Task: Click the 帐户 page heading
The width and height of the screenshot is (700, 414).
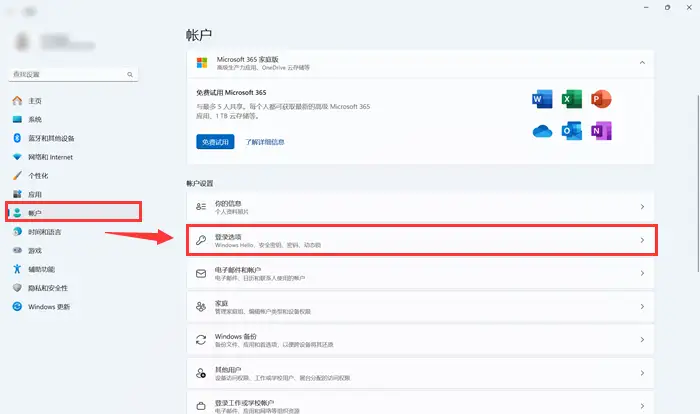Action: (x=199, y=35)
